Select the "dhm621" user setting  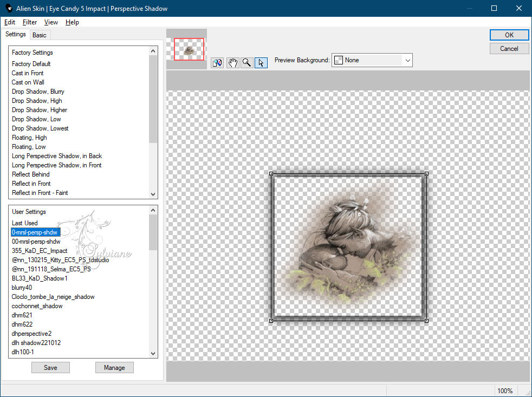click(22, 315)
